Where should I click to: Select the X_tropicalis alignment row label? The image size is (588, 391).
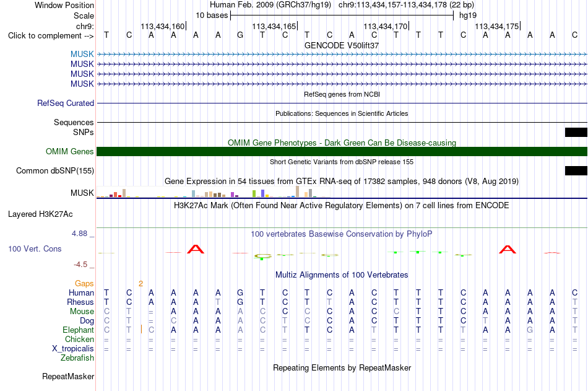coord(73,349)
